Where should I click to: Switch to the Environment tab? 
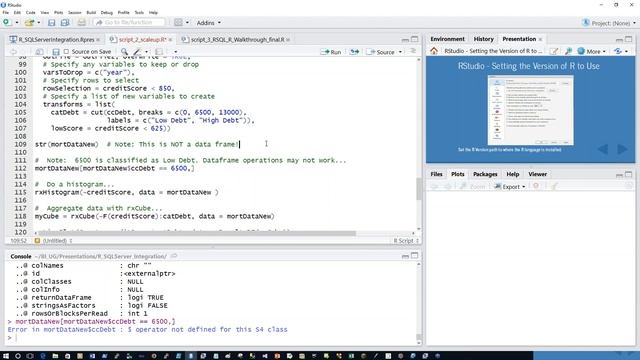[447, 39]
